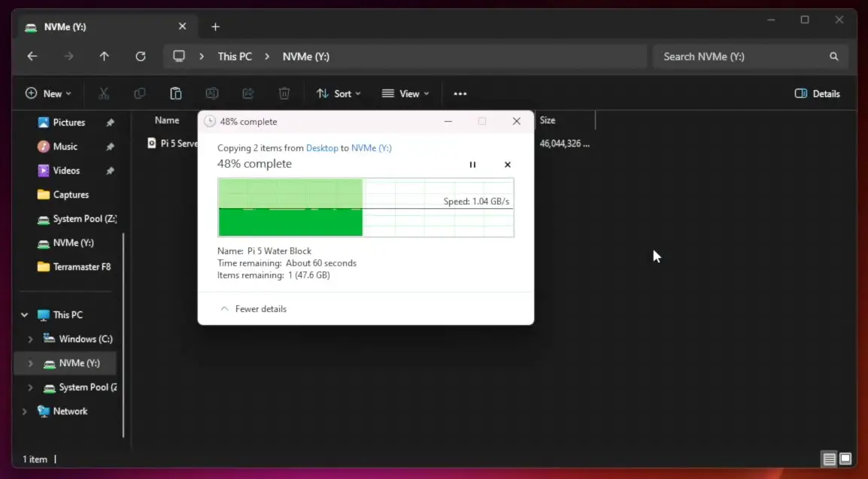The image size is (868, 479).
Task: Click the search magnifier icon
Action: 833,56
